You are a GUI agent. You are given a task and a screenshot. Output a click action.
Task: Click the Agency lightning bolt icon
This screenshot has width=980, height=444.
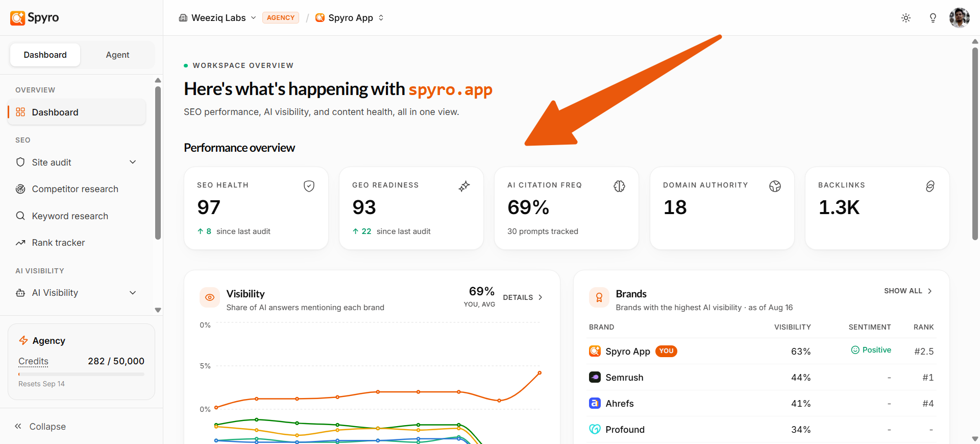[x=23, y=340]
